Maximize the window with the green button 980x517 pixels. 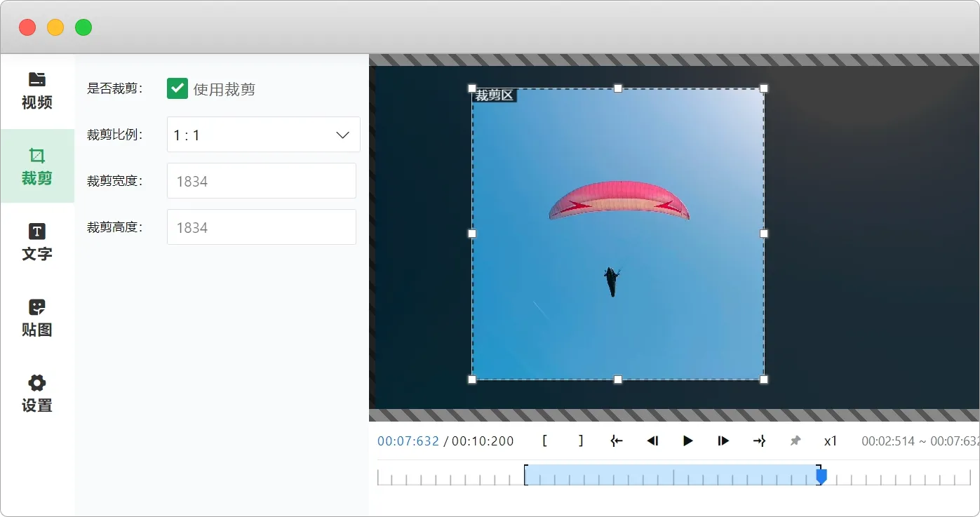pos(83,27)
